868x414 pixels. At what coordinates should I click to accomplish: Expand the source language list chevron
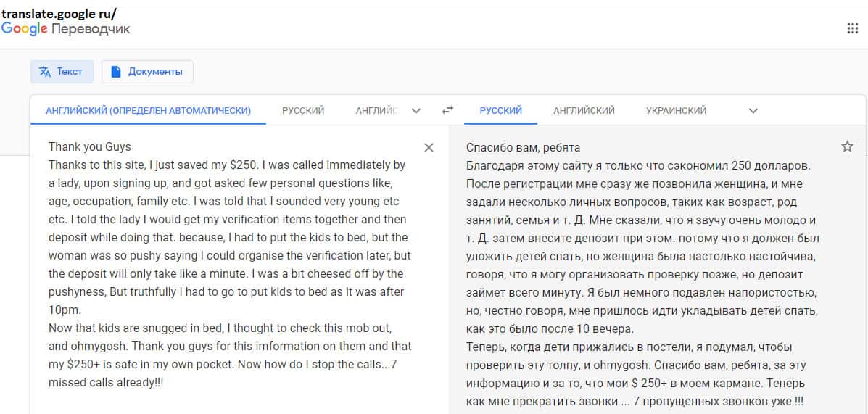(x=416, y=111)
